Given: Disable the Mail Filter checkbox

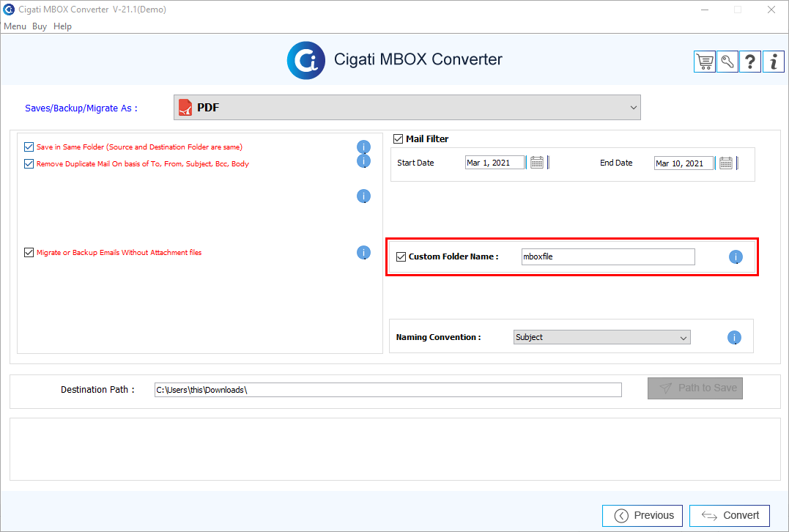Looking at the screenshot, I should click(398, 139).
